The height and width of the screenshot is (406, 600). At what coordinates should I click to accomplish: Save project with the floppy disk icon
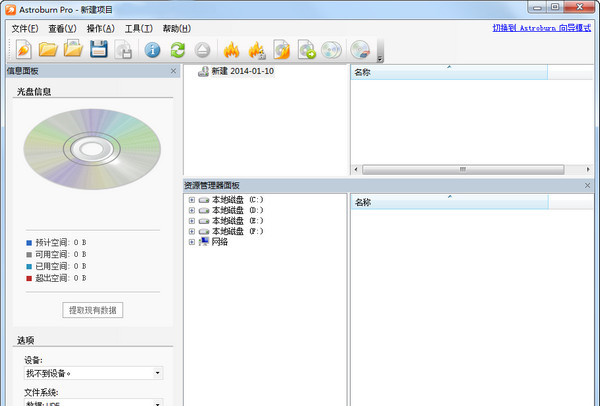pos(99,49)
